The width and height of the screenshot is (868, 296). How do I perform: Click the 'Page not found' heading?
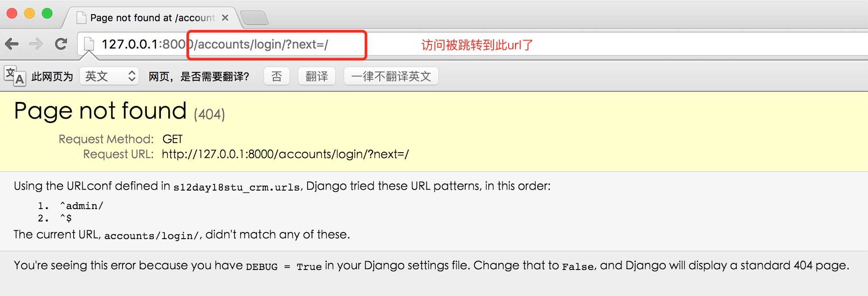100,111
